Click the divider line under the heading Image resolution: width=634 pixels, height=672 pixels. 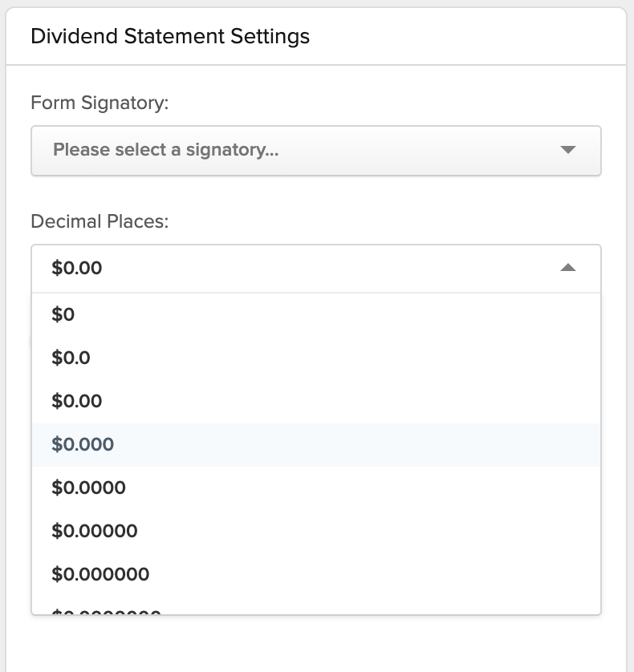click(316, 65)
